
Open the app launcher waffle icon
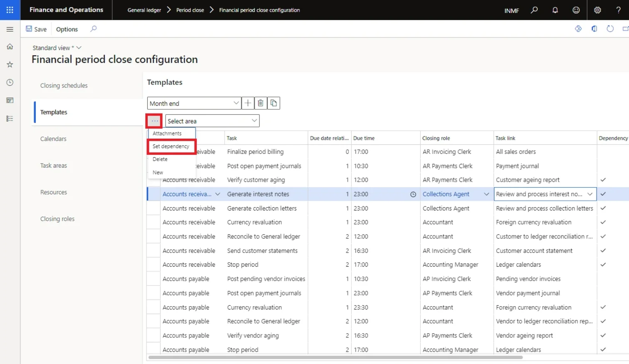(10, 10)
